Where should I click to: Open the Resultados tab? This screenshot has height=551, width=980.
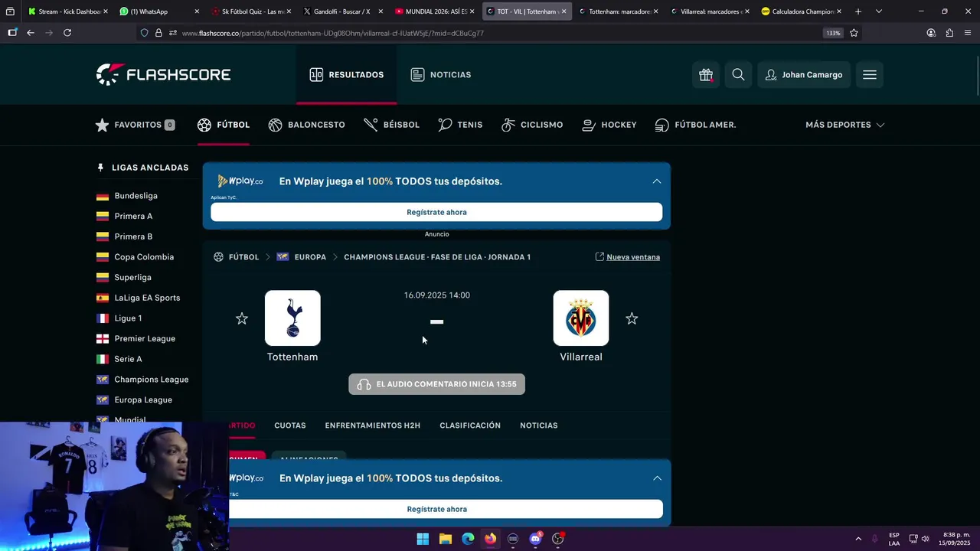(x=347, y=75)
